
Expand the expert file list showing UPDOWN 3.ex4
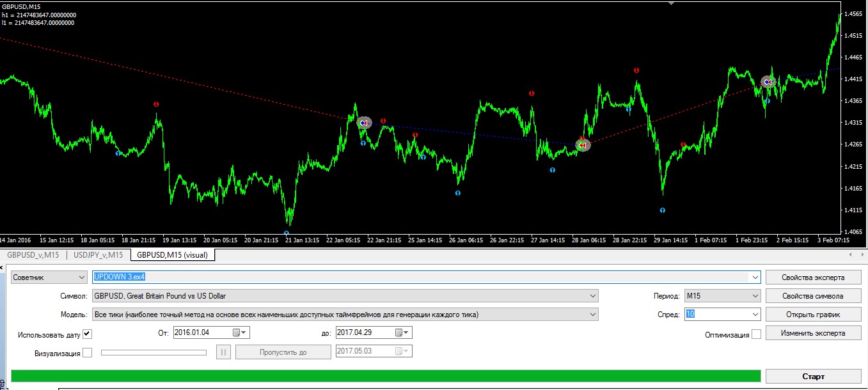point(755,277)
